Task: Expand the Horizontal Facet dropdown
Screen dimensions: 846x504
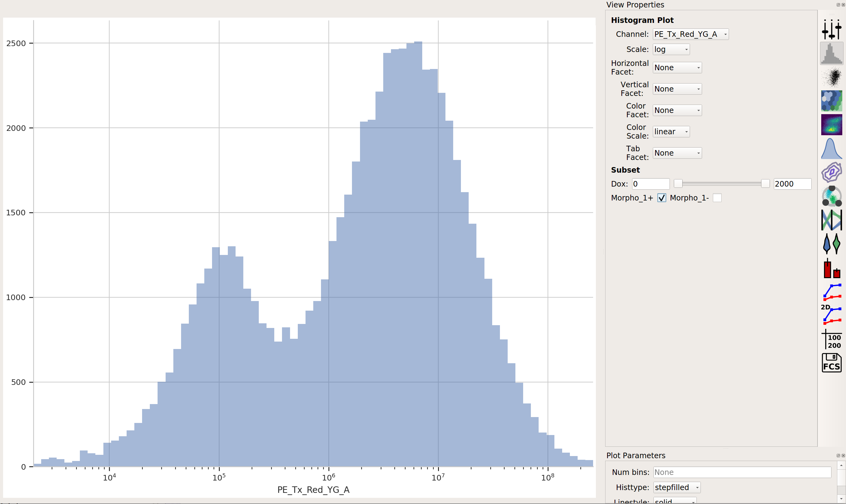Action: 677,67
